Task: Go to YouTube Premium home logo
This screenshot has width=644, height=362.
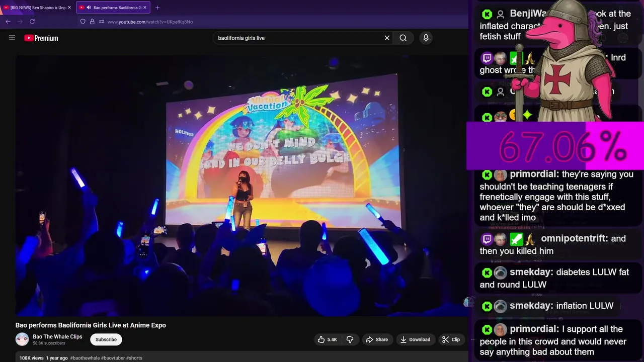Action: pos(41,38)
